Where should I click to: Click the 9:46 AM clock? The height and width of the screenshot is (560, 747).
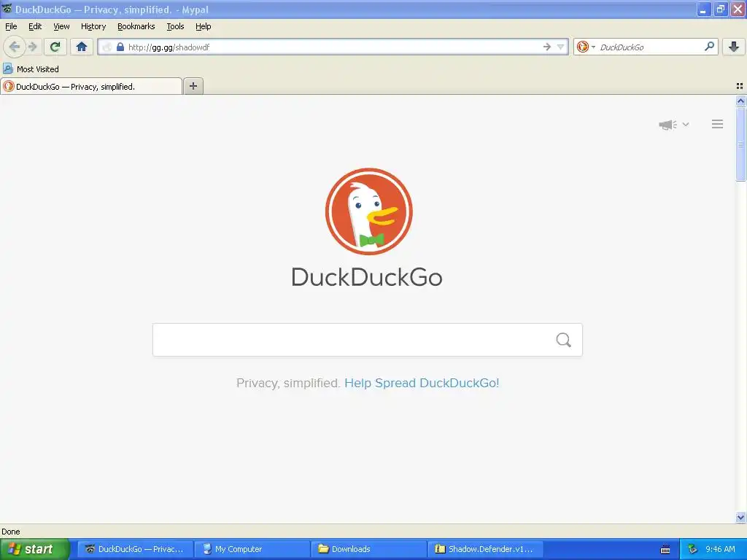coord(720,549)
